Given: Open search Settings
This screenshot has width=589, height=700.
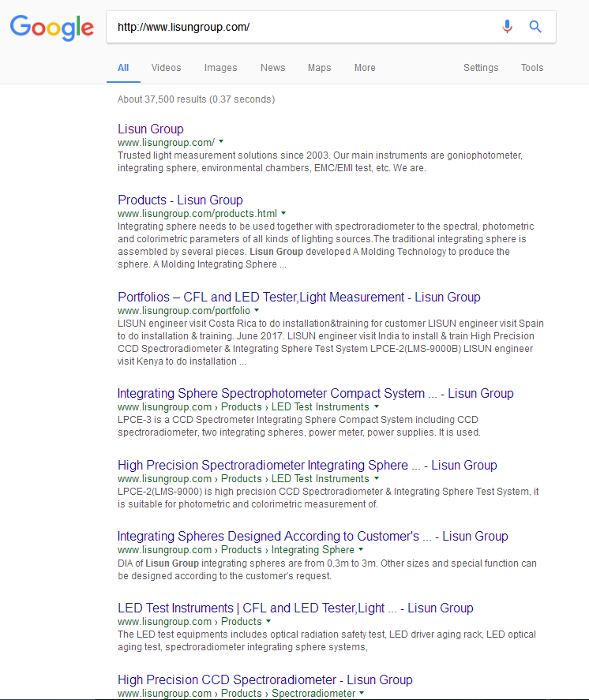Looking at the screenshot, I should 481,68.
